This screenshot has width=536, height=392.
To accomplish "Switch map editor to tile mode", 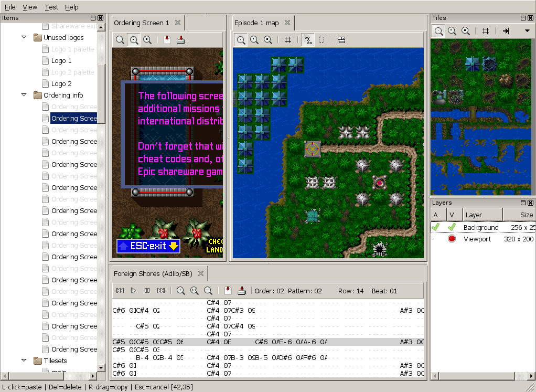I will point(308,40).
